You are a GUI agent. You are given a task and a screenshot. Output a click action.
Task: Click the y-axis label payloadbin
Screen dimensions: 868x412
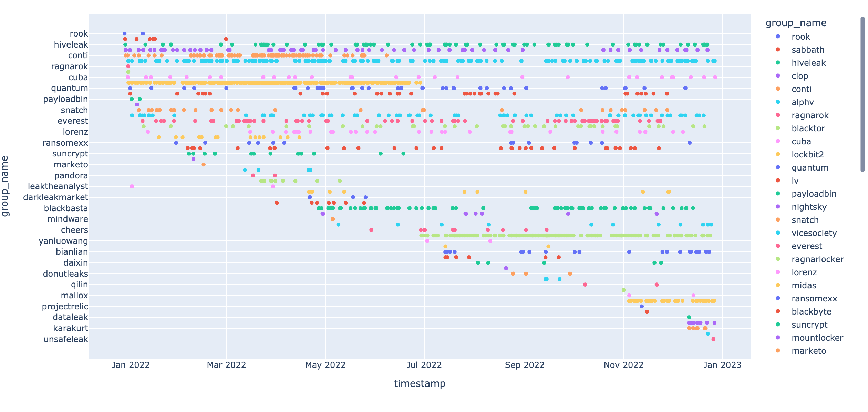tap(65, 99)
